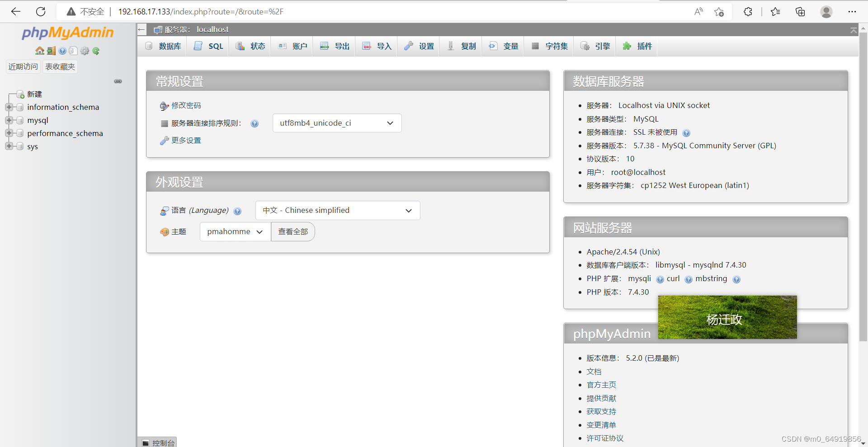This screenshot has width=868, height=447.
Task: Click the 查看全部 themes button
Action: pos(293,232)
